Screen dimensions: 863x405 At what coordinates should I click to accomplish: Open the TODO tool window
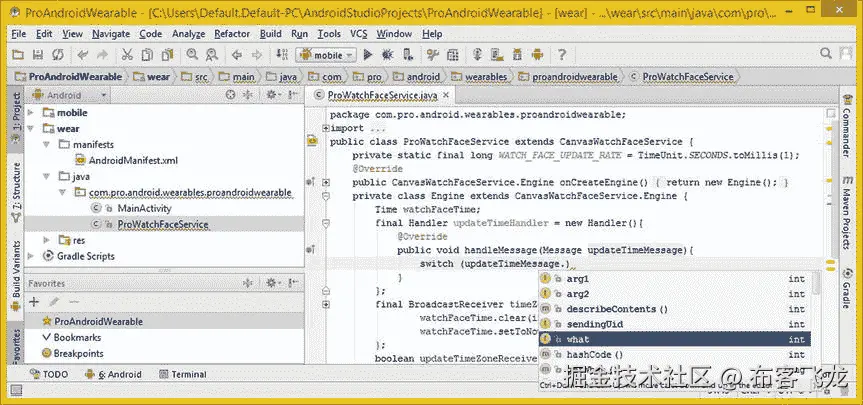[50, 374]
